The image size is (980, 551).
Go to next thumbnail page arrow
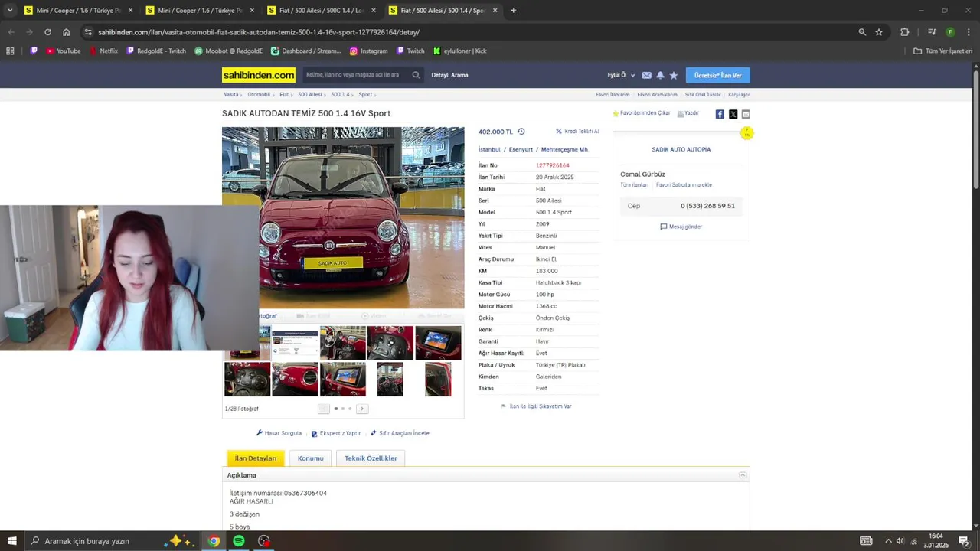tap(362, 409)
